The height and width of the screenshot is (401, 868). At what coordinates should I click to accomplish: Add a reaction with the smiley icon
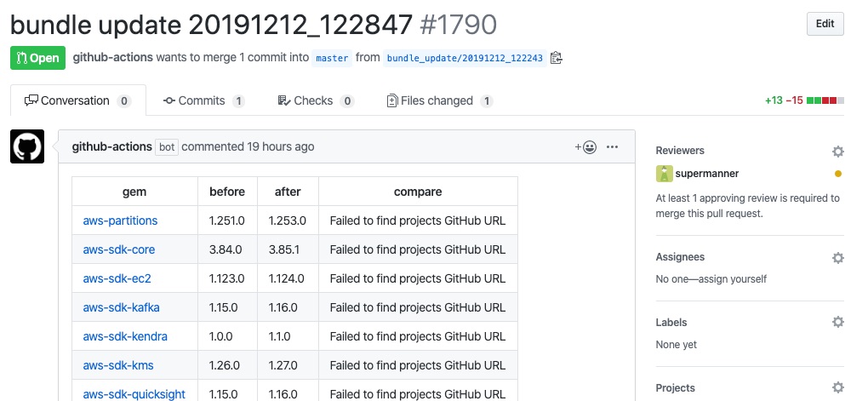click(x=585, y=146)
